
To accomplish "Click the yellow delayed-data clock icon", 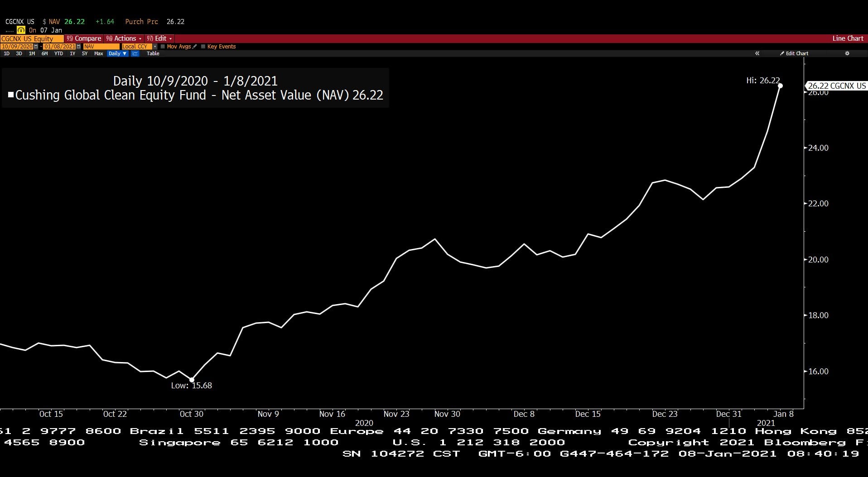I will point(21,30).
